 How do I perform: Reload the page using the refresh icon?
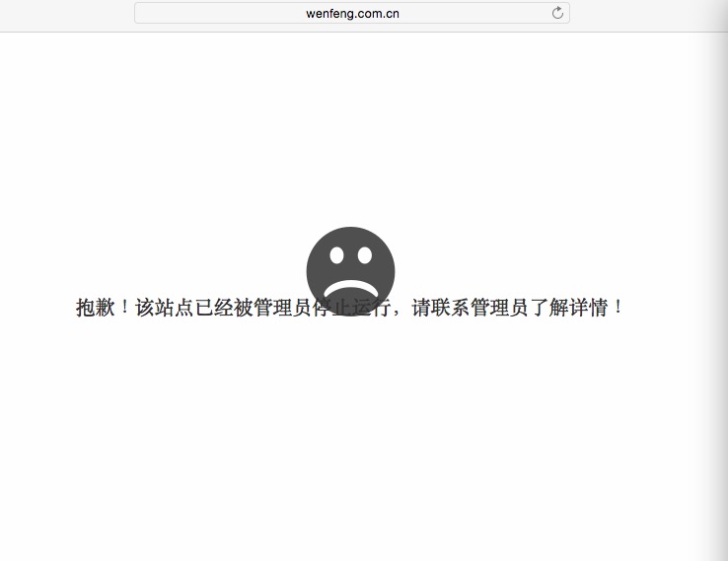557,13
